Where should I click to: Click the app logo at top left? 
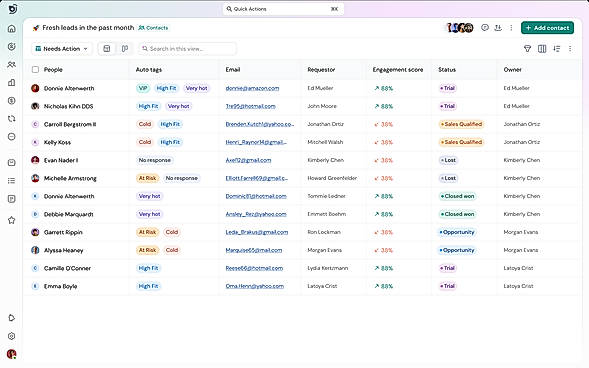coord(12,9)
